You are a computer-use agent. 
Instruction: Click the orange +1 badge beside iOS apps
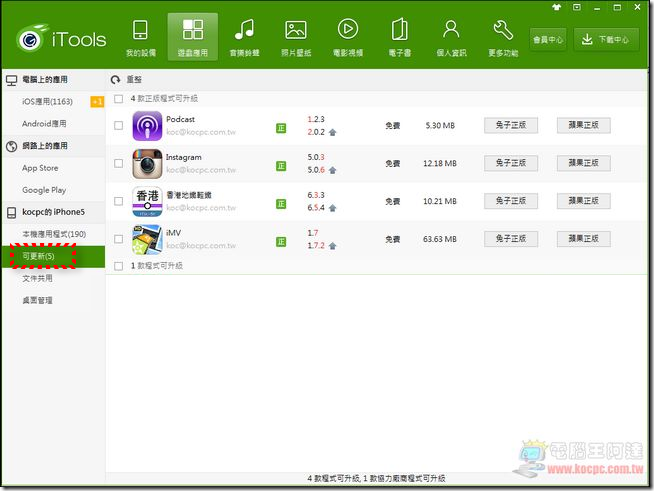(x=97, y=101)
